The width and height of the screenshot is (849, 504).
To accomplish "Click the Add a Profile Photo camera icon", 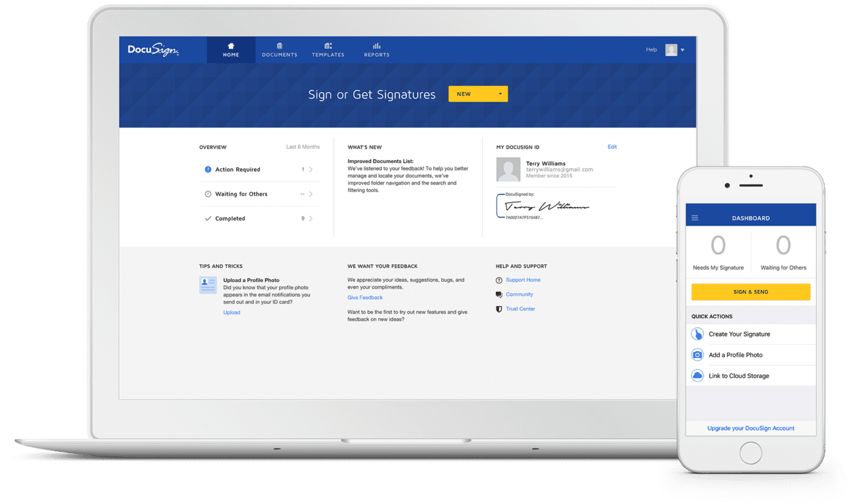I will point(697,355).
